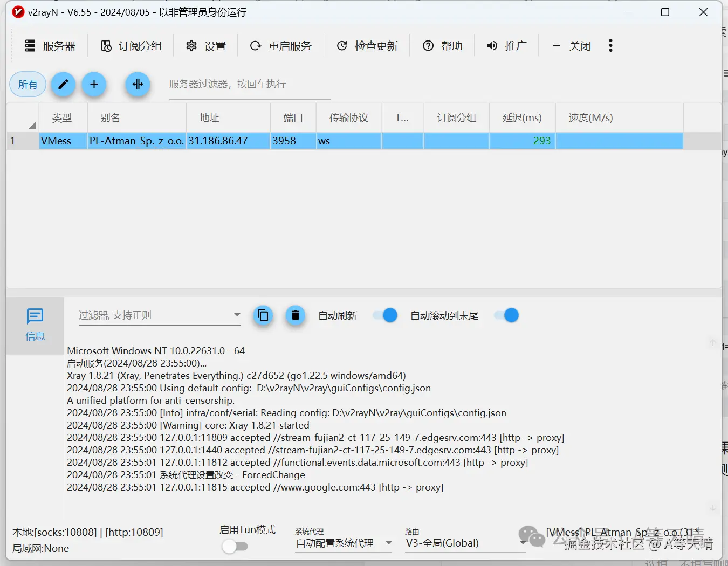This screenshot has height=566, width=728.
Task: Click the log line mentioning www.google.com:443
Action: pyautogui.click(x=255, y=487)
